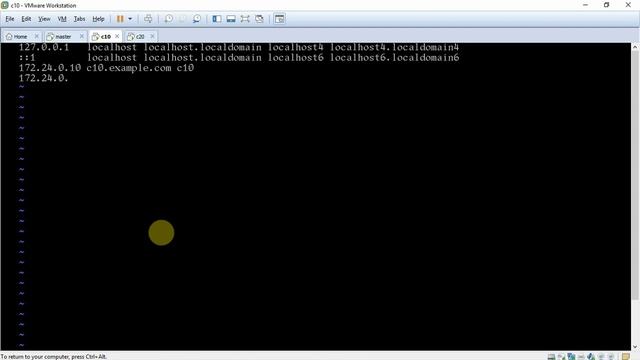Click the '::1' entry in terminal
The width and height of the screenshot is (640, 360).
pyautogui.click(x=27, y=58)
